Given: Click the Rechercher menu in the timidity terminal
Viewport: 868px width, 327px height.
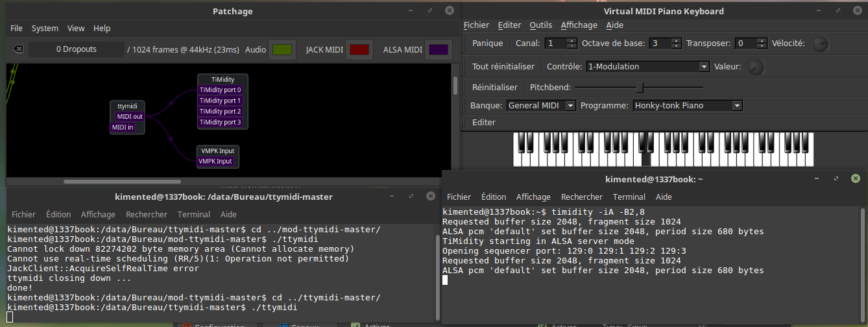Looking at the screenshot, I should [581, 197].
